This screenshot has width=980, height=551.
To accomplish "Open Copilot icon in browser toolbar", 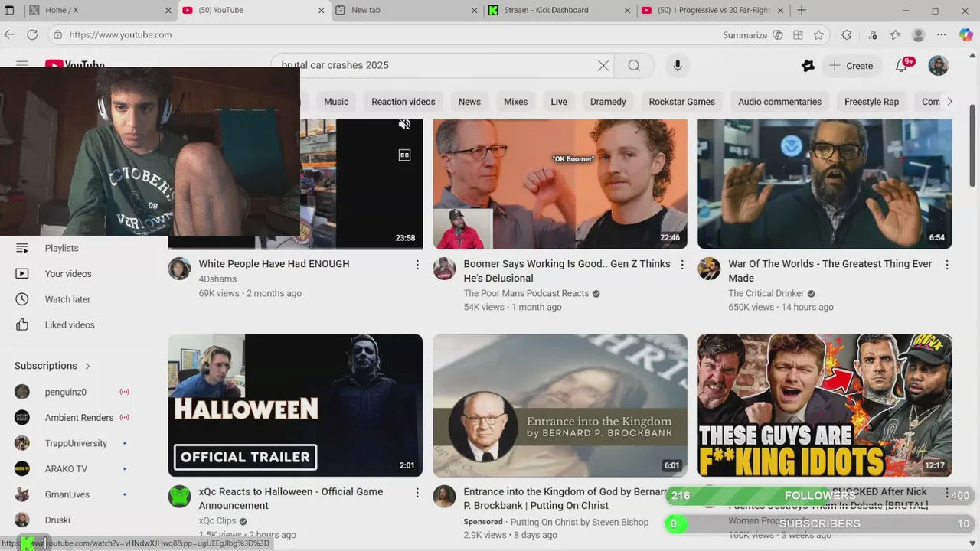I will click(x=965, y=35).
